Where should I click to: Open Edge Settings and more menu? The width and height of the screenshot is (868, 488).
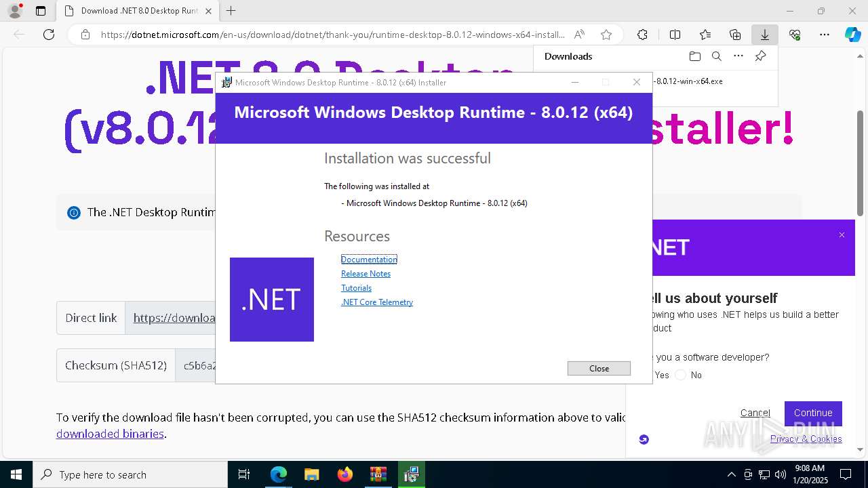pyautogui.click(x=825, y=35)
